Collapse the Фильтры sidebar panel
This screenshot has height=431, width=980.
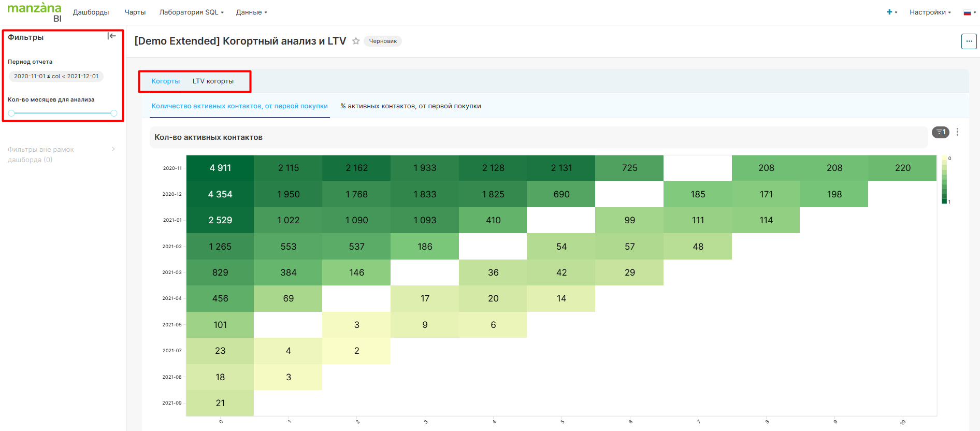(111, 36)
